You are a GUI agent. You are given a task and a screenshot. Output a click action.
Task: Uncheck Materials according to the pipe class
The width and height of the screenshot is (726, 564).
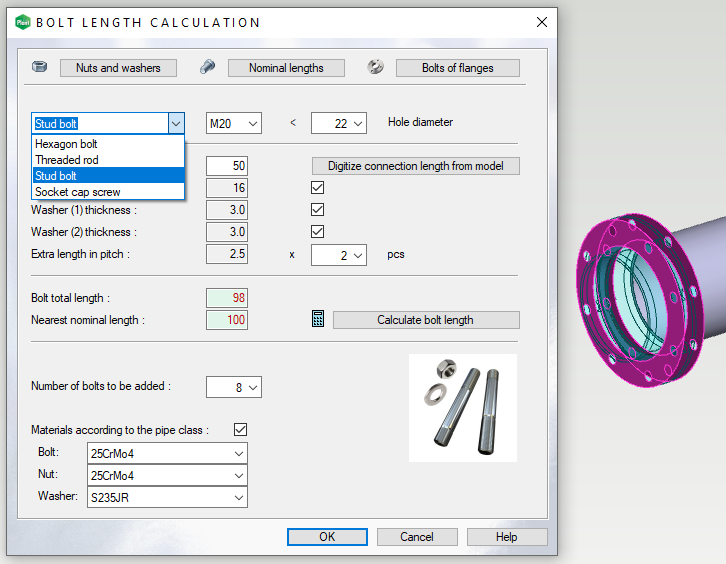click(x=240, y=430)
